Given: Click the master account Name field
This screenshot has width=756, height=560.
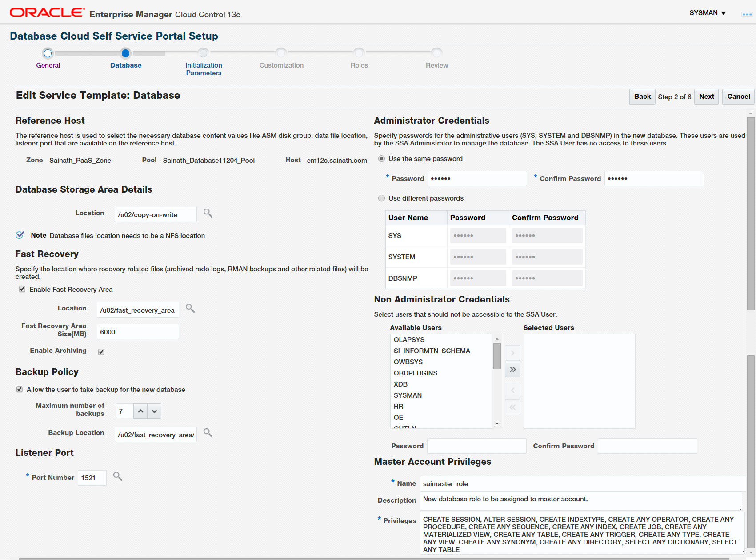Looking at the screenshot, I should pyautogui.click(x=583, y=483).
